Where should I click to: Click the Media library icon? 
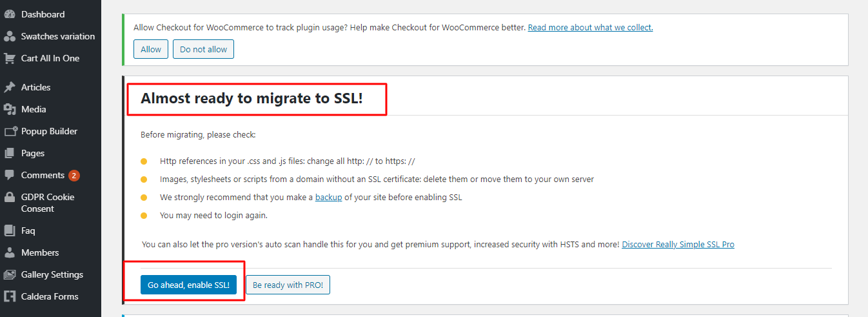coord(10,109)
